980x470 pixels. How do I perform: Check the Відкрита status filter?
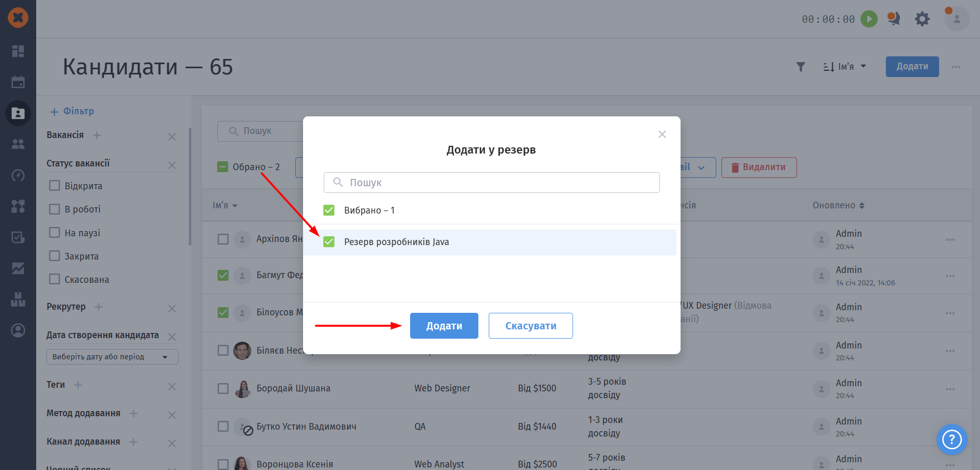click(54, 186)
